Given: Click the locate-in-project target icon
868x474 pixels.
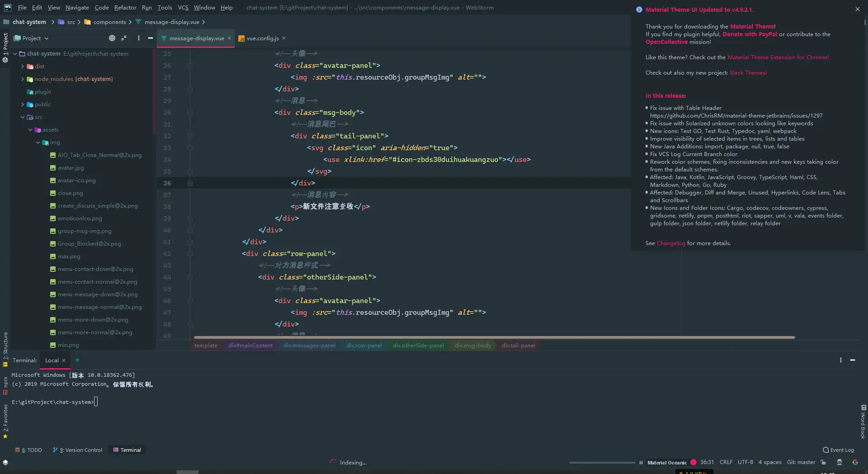Looking at the screenshot, I should [112, 38].
